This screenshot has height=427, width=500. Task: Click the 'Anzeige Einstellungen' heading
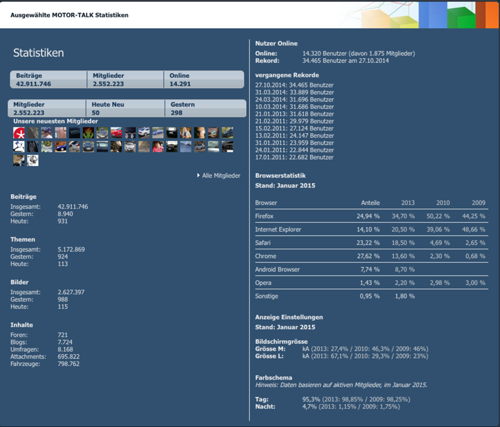(x=289, y=317)
